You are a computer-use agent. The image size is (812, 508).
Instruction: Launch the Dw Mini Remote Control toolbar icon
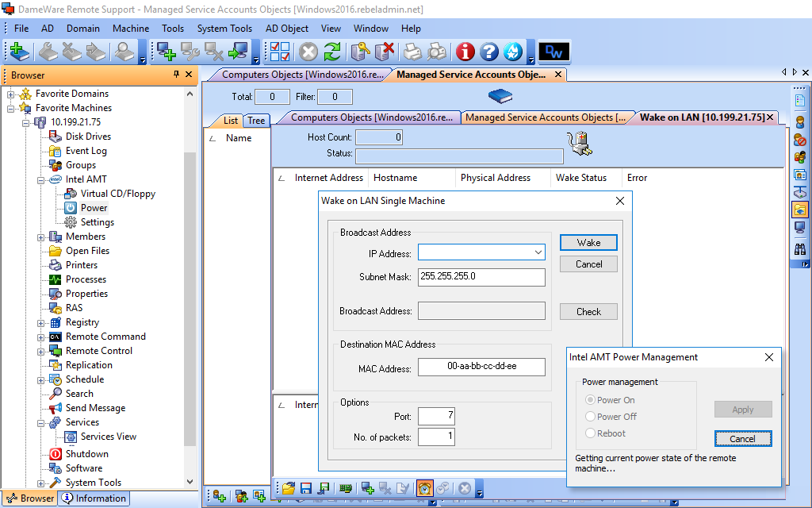(553, 52)
